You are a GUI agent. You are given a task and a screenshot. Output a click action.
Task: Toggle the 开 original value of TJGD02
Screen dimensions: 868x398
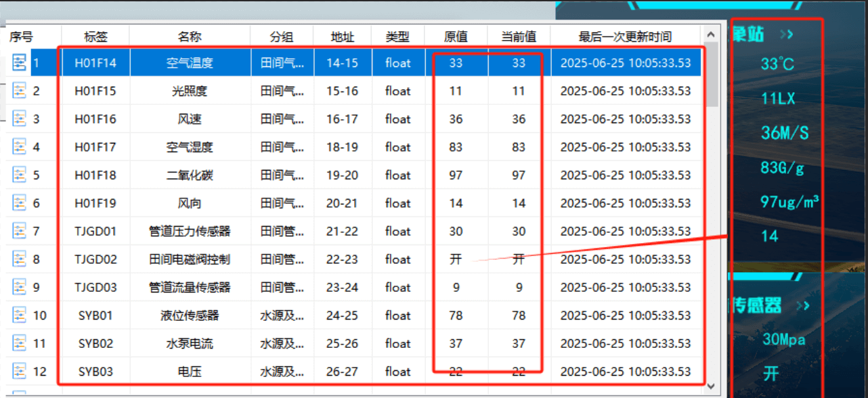point(456,259)
